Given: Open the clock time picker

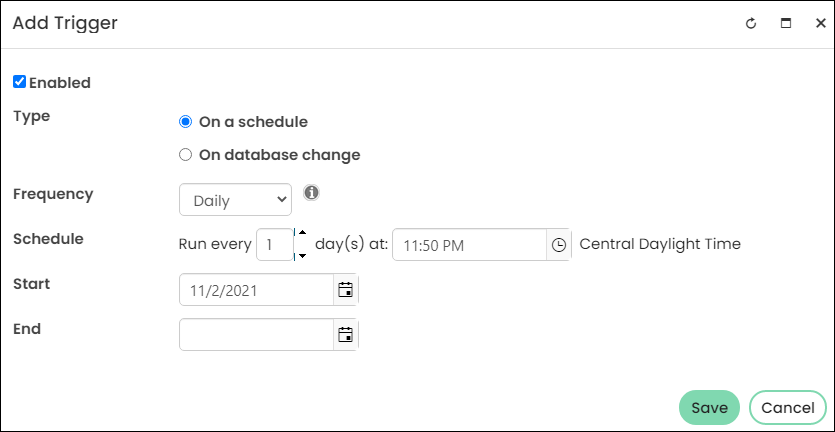Looking at the screenshot, I should (x=559, y=245).
